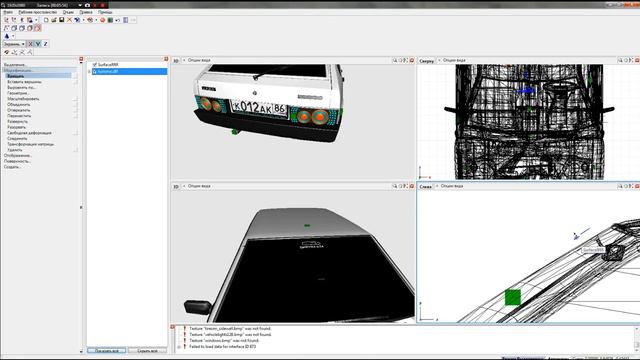Toggle SurfaceRRR visibility checkbox
Screen dimensions: 640x360
[95, 65]
